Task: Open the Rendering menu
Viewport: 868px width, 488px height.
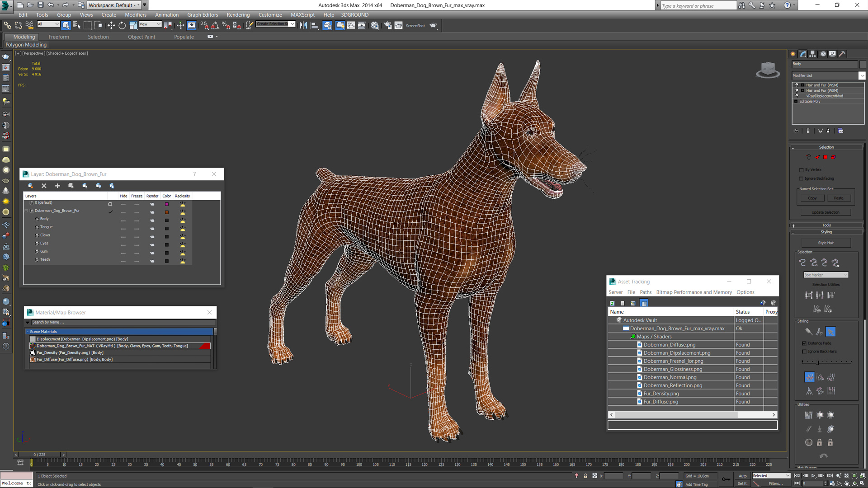Action: (x=238, y=15)
